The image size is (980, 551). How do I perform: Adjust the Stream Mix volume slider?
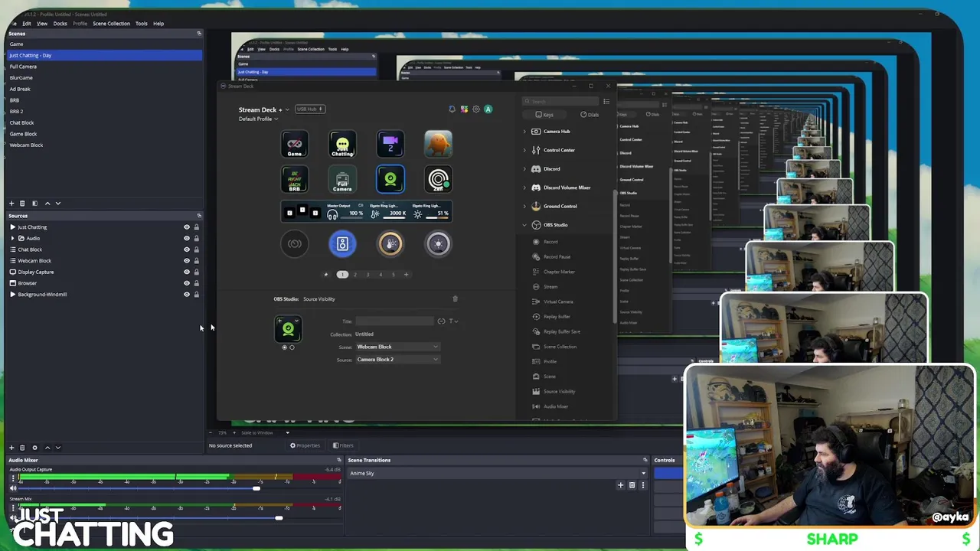point(279,518)
